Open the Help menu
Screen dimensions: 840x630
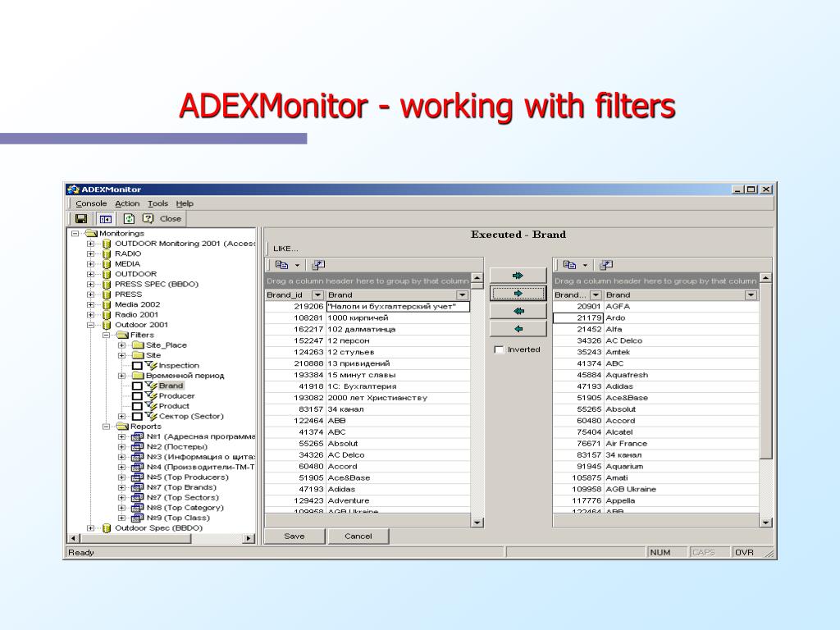pos(185,203)
